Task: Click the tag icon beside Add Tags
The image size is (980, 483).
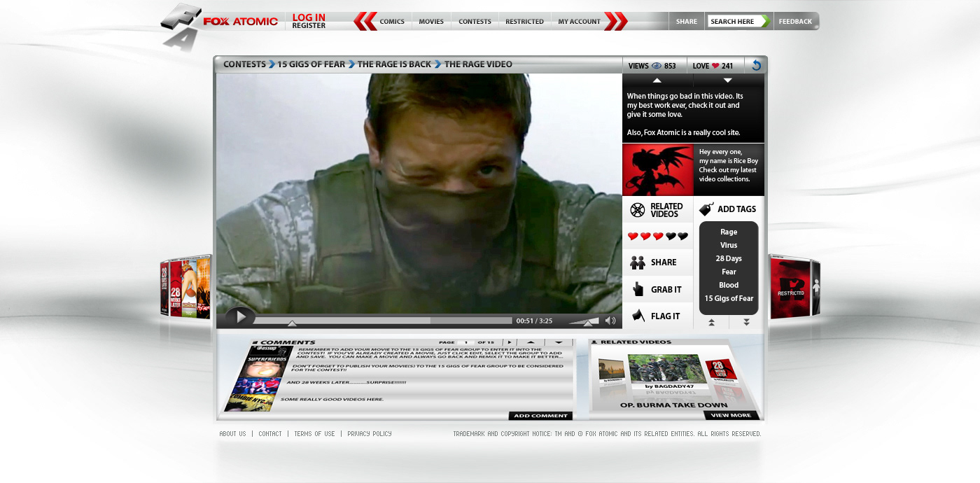Action: tap(706, 209)
